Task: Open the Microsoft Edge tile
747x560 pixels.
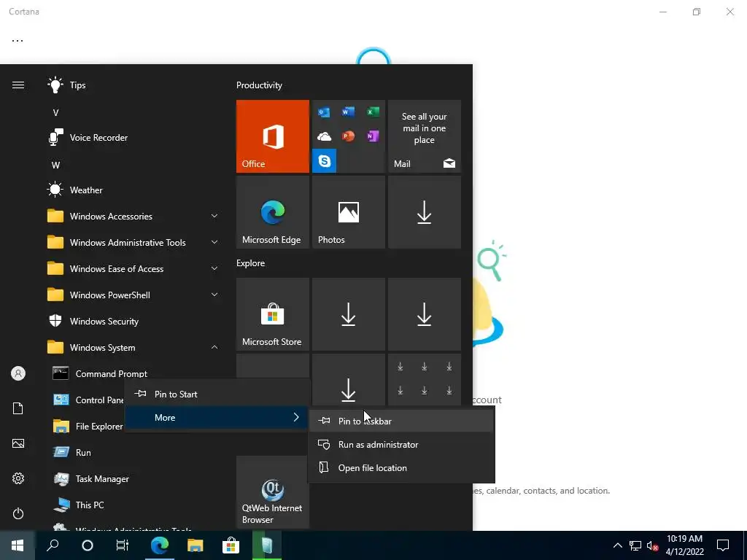Action: (273, 212)
